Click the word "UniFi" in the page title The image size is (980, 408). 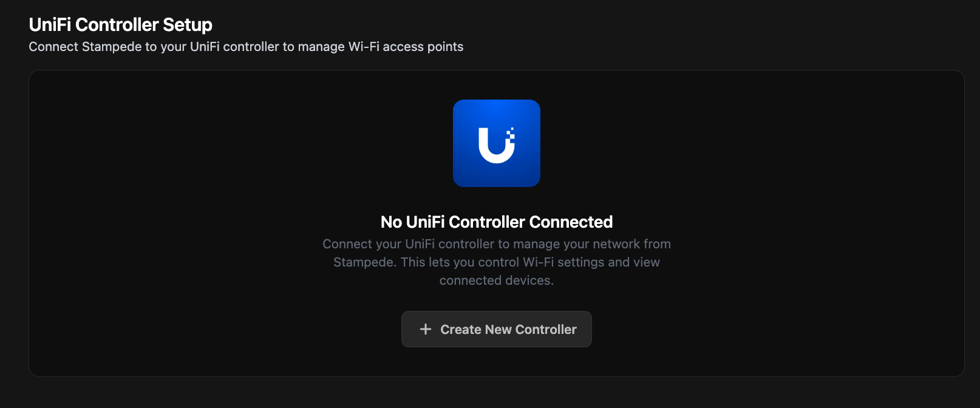coord(50,25)
